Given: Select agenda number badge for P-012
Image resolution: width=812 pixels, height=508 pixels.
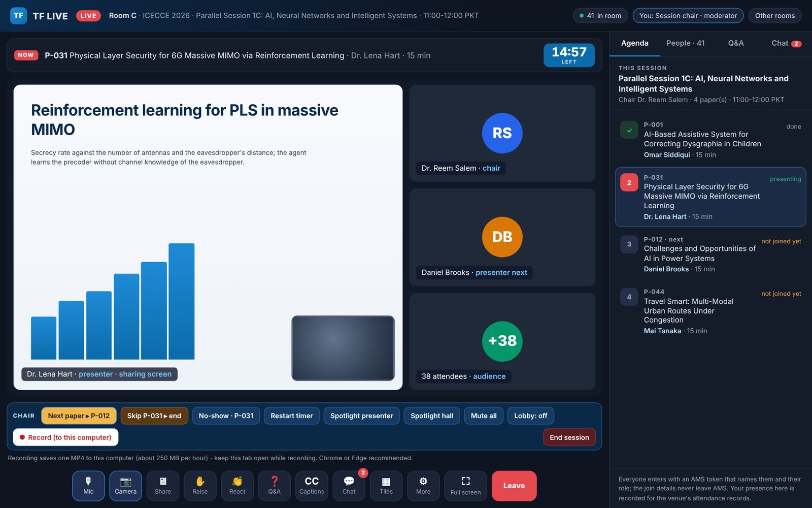Looking at the screenshot, I should [x=629, y=244].
